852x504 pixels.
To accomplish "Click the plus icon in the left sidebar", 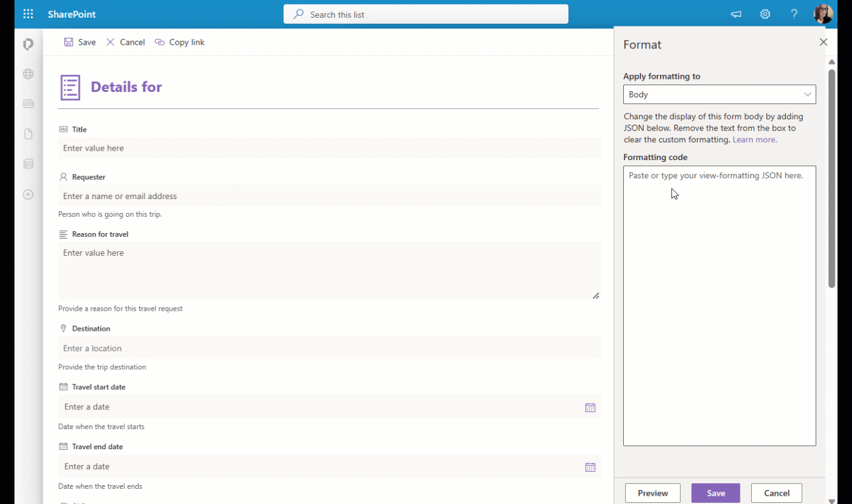I will (28, 195).
